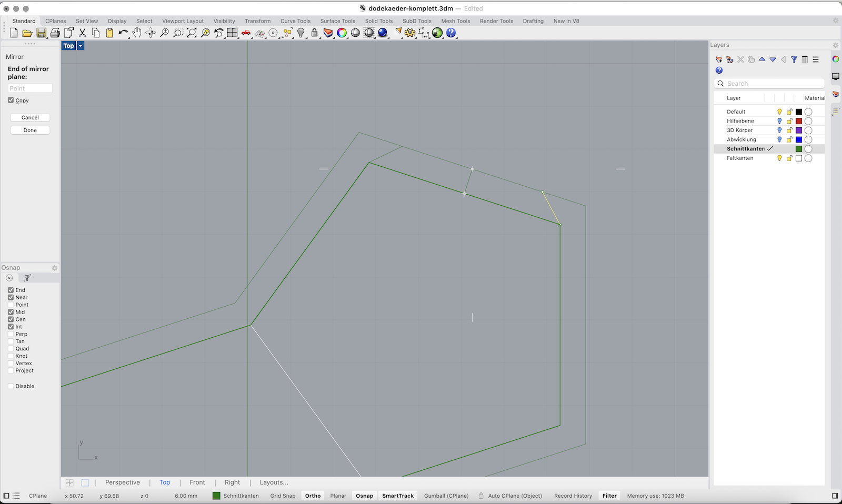Click the Zoom Extents icon
Image resolution: width=842 pixels, height=504 pixels.
pos(192,33)
